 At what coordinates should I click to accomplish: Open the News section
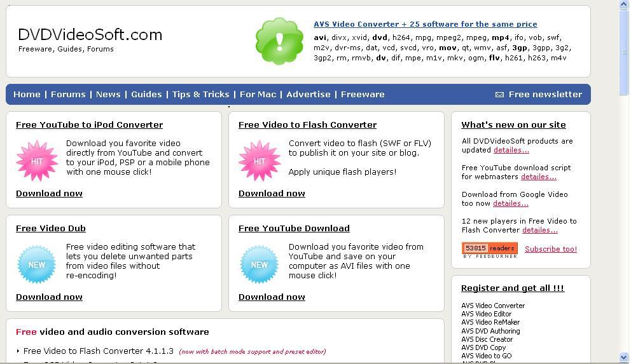point(108,95)
